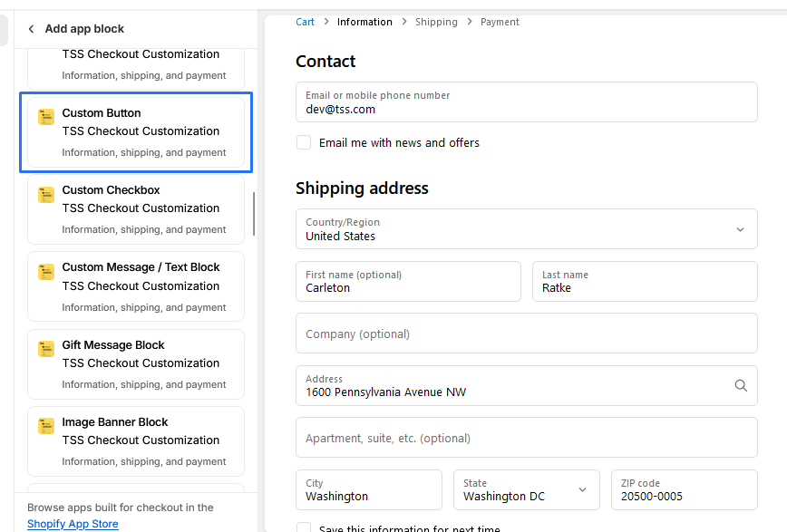The image size is (787, 532).
Task: Toggle Email me with news and offers
Action: 304,142
